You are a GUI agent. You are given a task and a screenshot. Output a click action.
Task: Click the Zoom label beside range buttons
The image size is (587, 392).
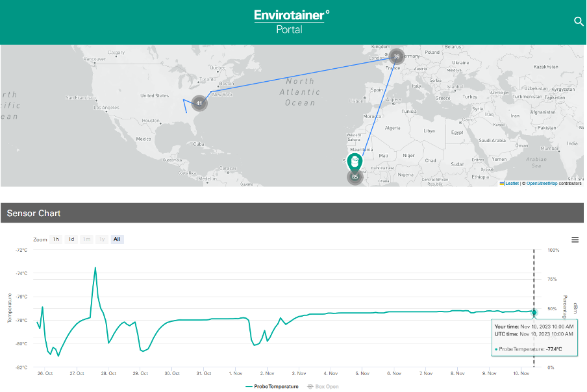point(40,239)
